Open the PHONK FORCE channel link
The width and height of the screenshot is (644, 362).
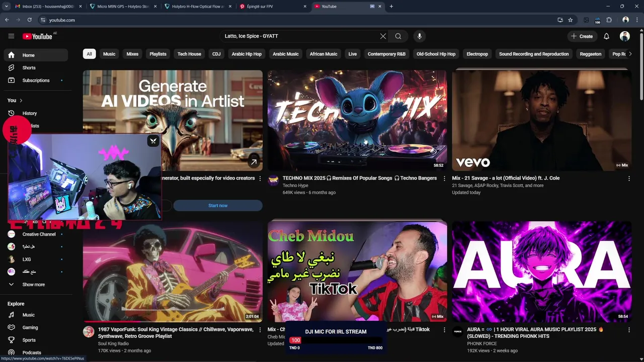click(482, 344)
